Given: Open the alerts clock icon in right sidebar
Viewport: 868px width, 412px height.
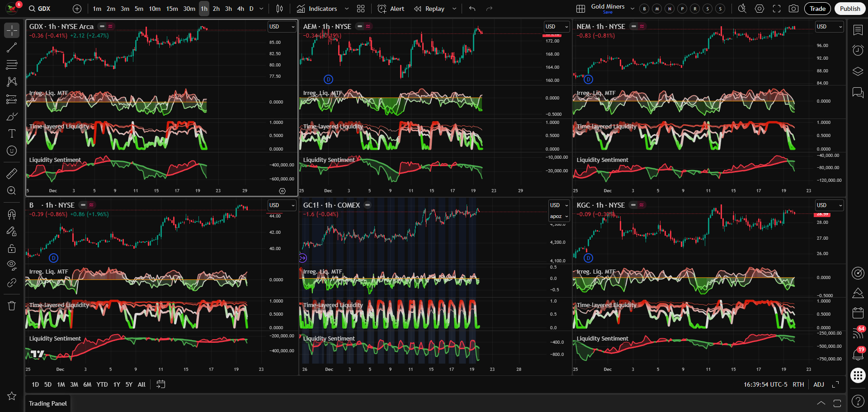Looking at the screenshot, I should pos(858,50).
